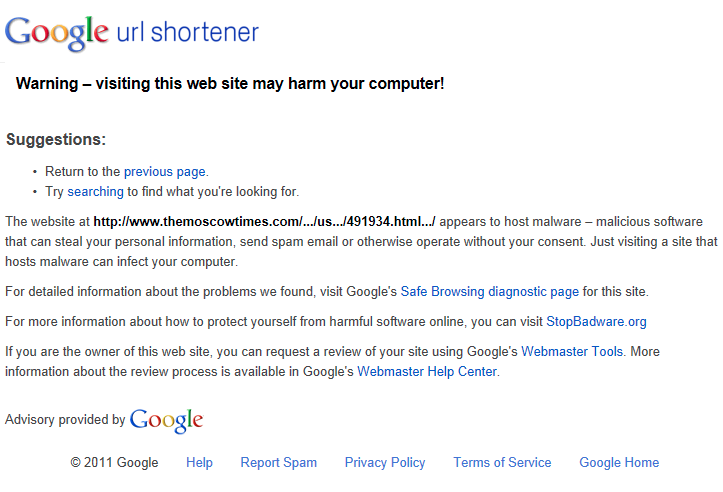Open the Webmaster Help Center link
Viewport: 723px width, 492px height.
click(427, 372)
